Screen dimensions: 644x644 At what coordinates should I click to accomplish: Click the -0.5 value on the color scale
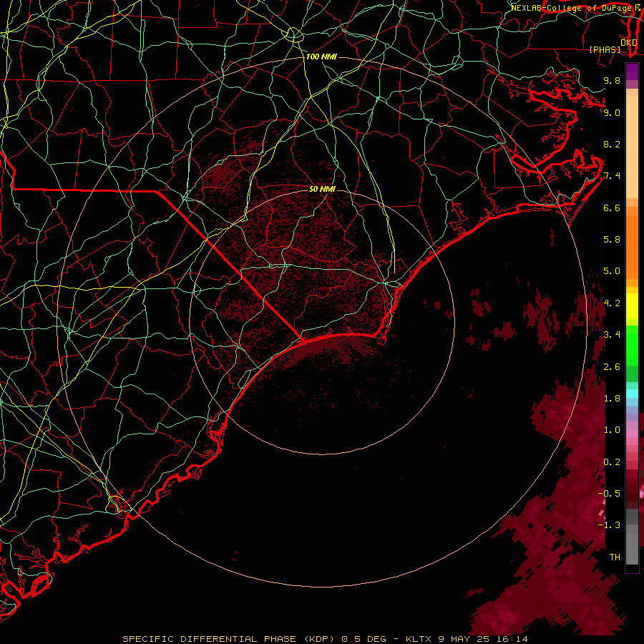[609, 494]
